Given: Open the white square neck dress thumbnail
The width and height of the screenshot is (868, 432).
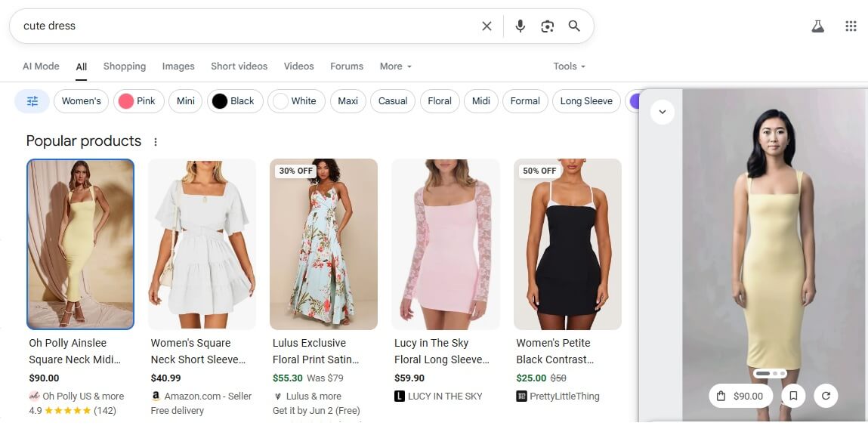Looking at the screenshot, I should click(x=202, y=244).
